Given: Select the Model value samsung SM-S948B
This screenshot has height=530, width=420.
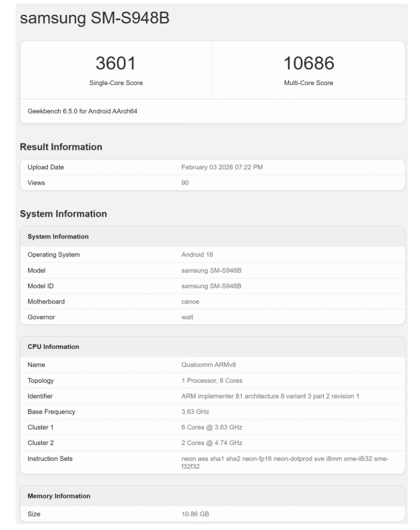Looking at the screenshot, I should (211, 270).
